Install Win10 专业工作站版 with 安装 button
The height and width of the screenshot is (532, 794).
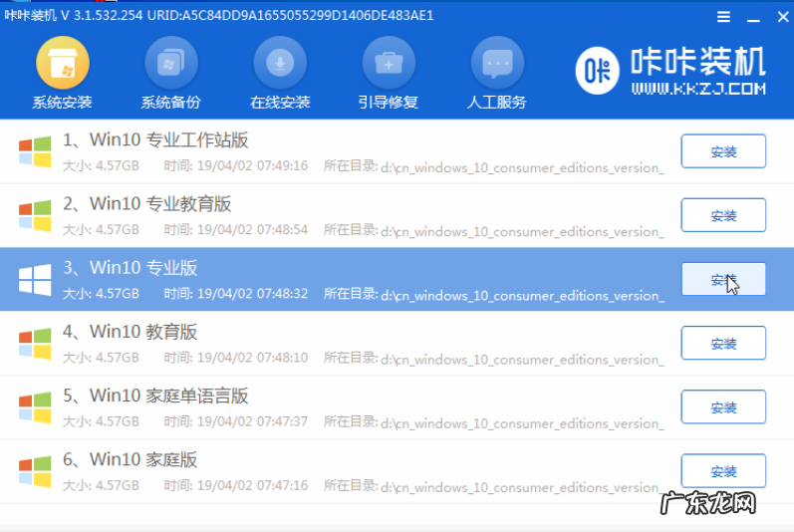point(723,150)
